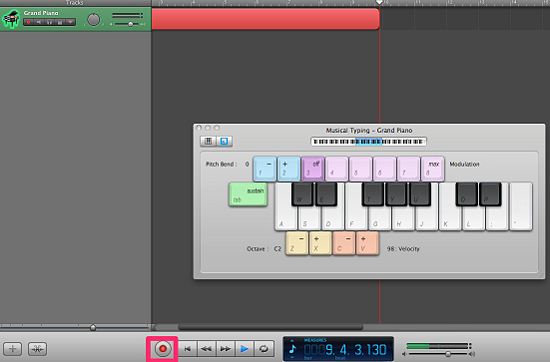The height and width of the screenshot is (362, 550).
Task: Open the LCD mode note icon menu
Action: tap(293, 349)
